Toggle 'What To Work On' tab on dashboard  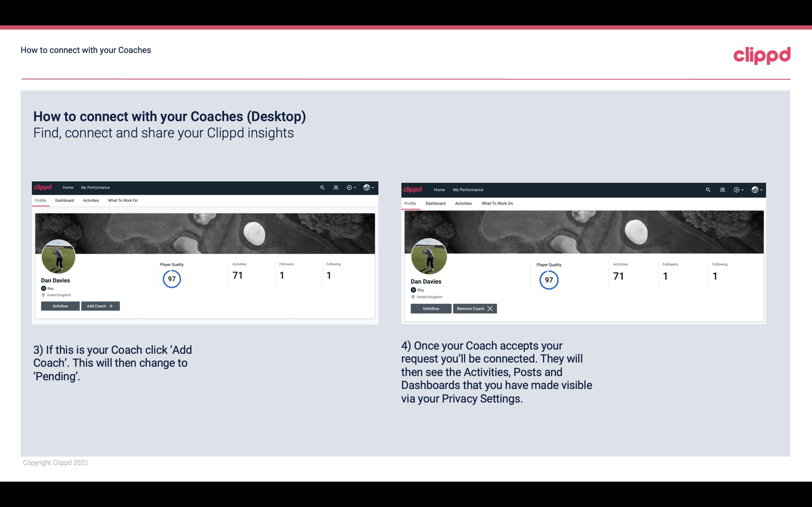(x=122, y=200)
